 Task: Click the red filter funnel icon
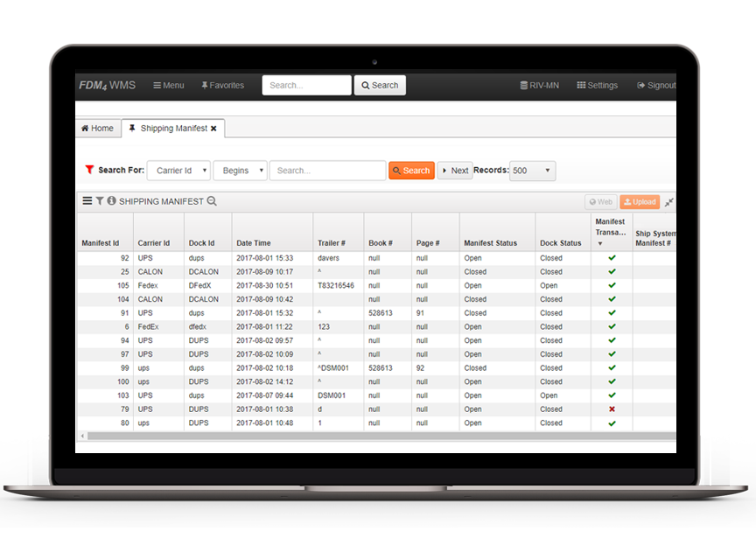[x=89, y=171]
